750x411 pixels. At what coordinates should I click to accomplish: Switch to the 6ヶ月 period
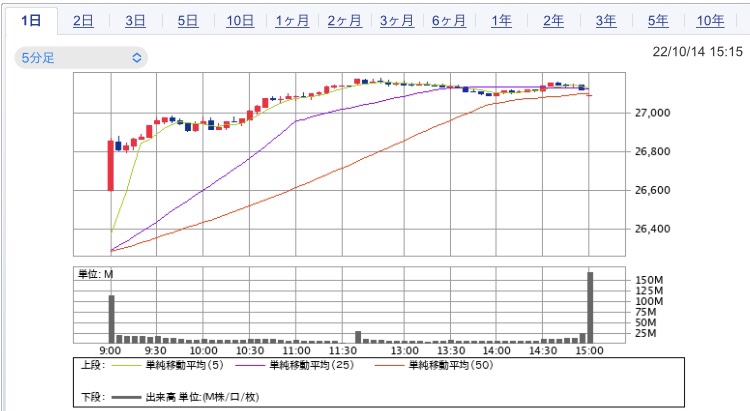[449, 21]
